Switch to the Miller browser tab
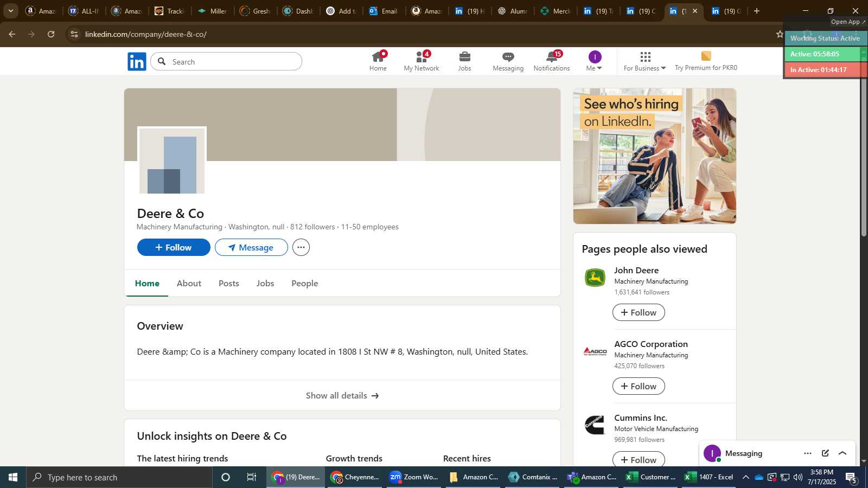 213,11
